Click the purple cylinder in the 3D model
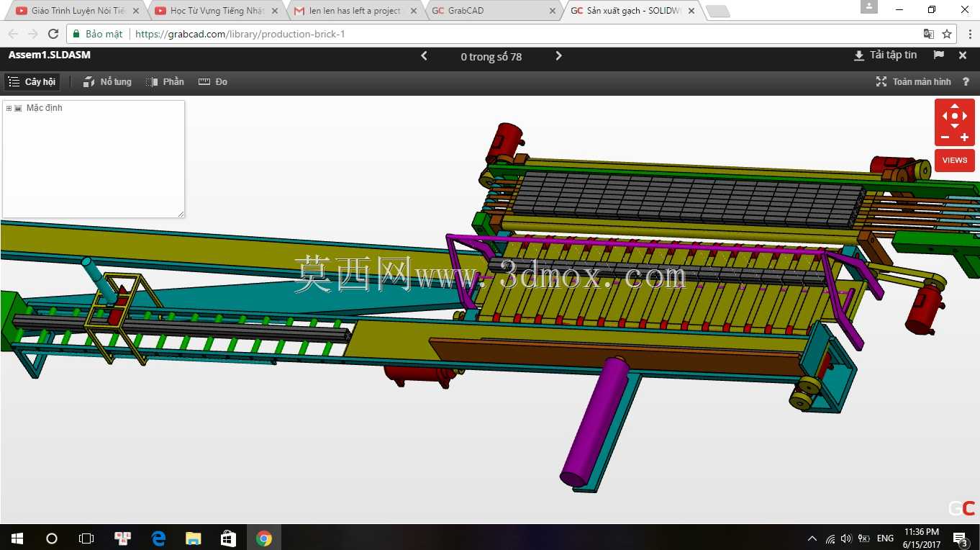 (596, 421)
